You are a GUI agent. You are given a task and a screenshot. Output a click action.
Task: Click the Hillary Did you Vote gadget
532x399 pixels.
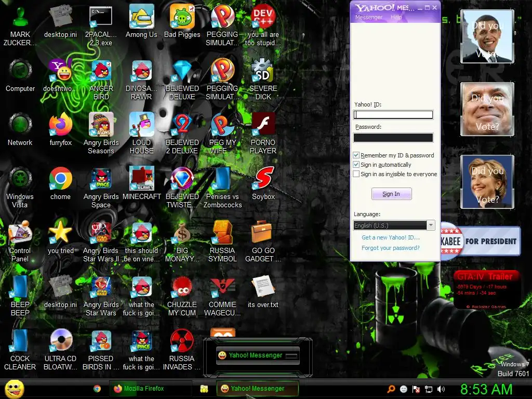click(x=487, y=181)
